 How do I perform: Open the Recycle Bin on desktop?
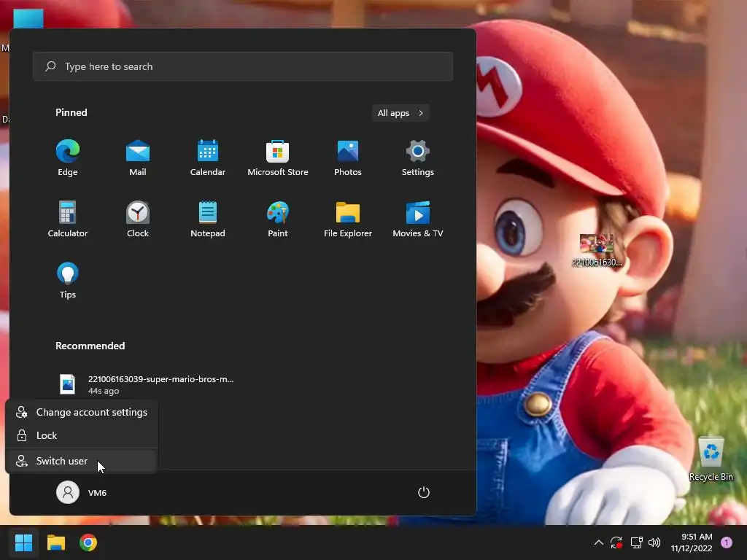pos(711,459)
